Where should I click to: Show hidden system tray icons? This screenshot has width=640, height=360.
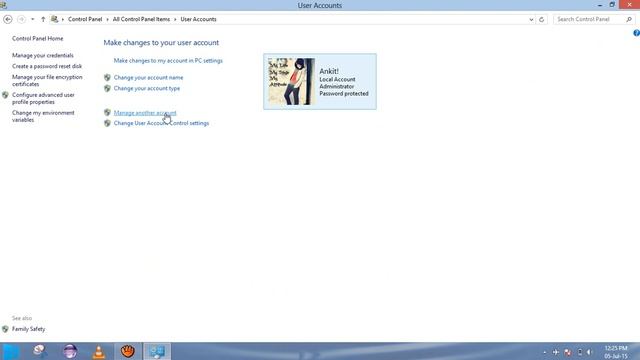(544, 352)
